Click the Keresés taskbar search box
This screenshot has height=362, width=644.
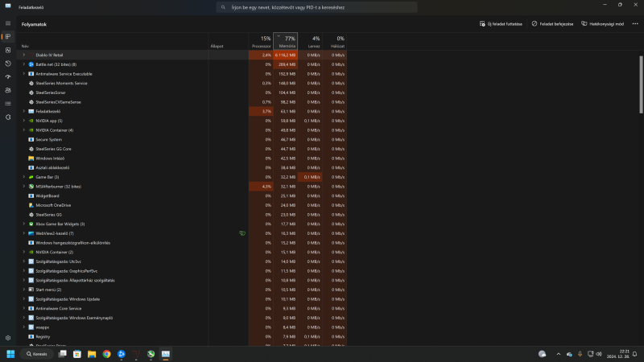coord(37,354)
